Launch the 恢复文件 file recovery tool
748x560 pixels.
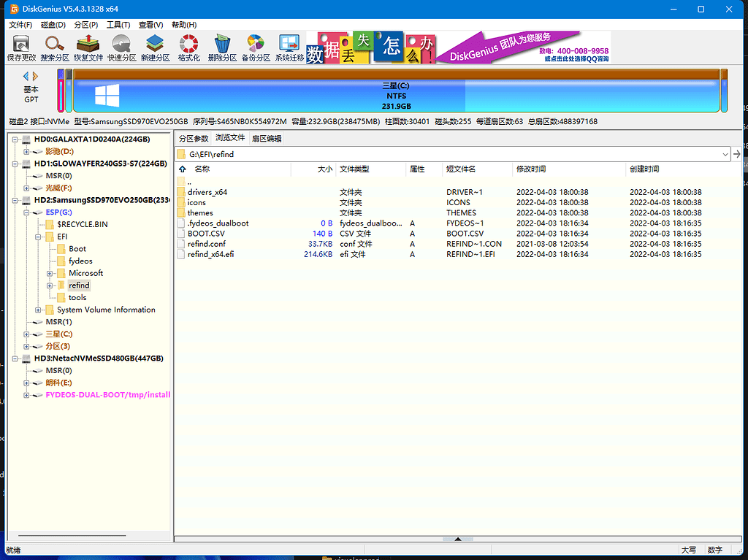click(88, 47)
